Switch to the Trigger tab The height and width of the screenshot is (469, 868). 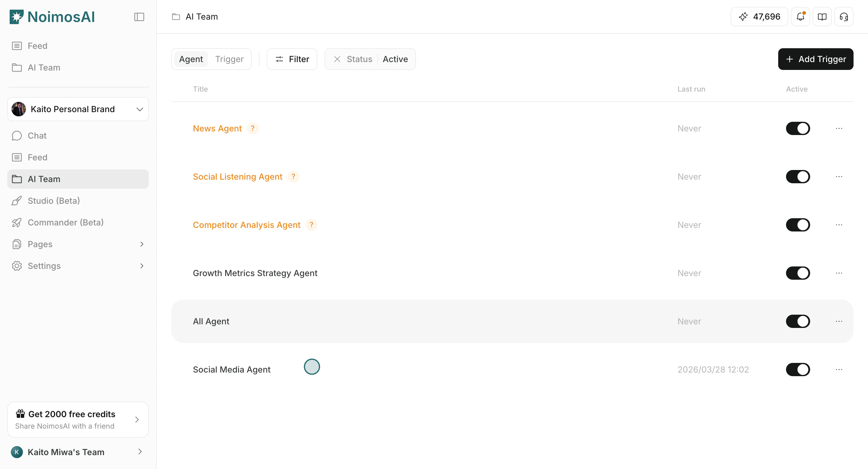pyautogui.click(x=229, y=59)
